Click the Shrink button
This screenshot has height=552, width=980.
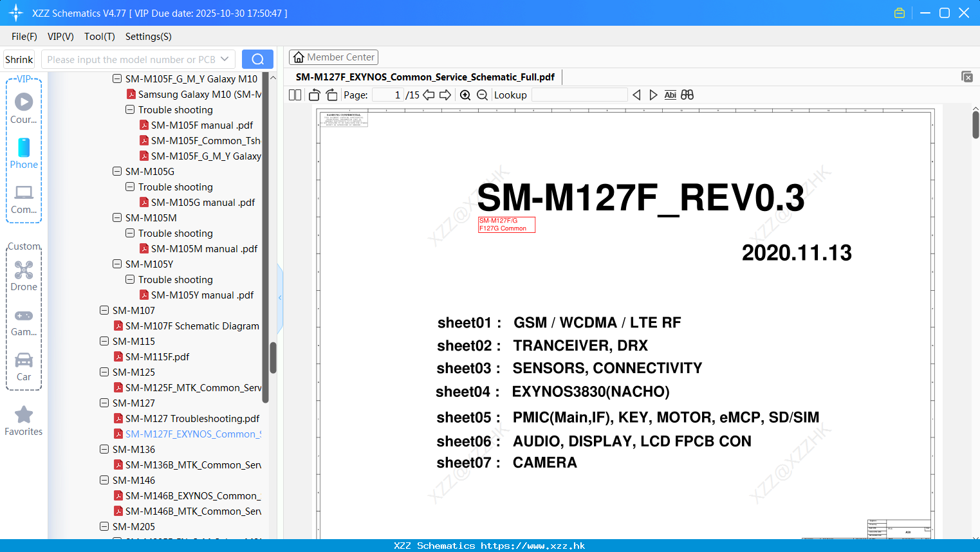point(19,59)
